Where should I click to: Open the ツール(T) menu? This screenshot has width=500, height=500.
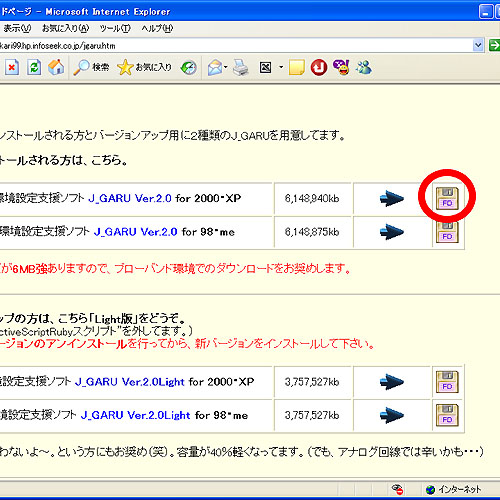[x=115, y=29]
